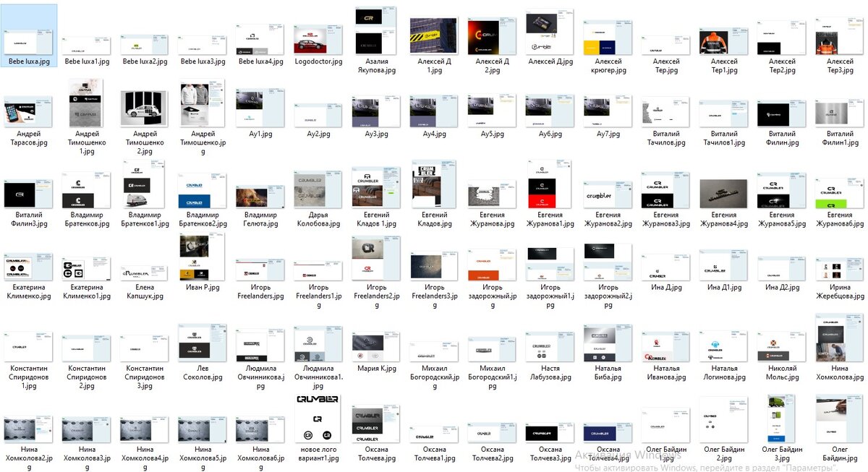Viewport: 868px width, 472px height.
Task: Click the file name Bebe luxa3.jpg
Action: point(203,62)
